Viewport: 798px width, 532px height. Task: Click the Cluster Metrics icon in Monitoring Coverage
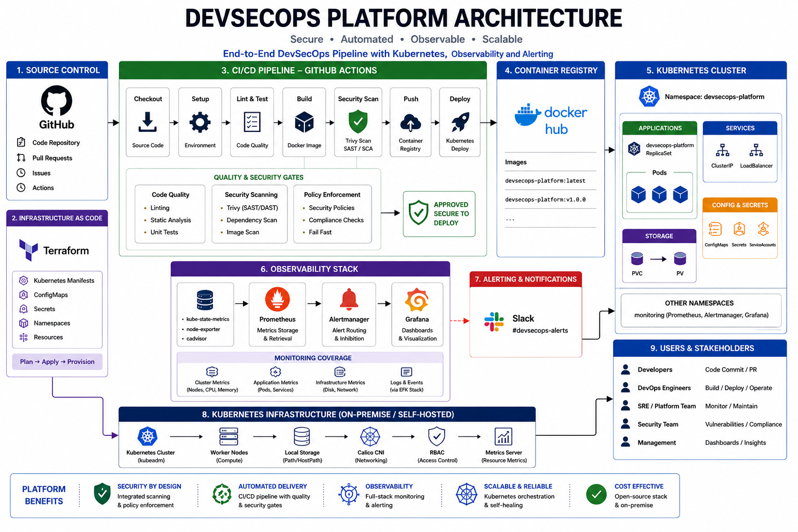(x=212, y=372)
